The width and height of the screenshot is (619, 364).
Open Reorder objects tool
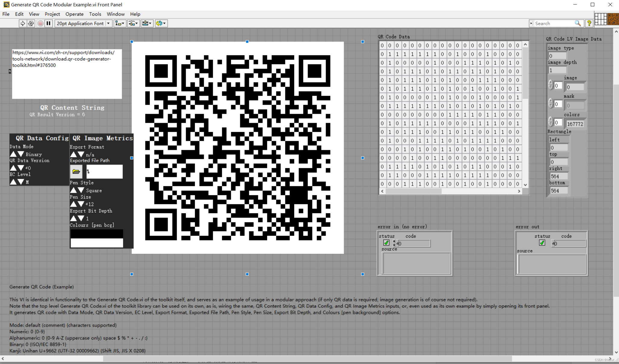[161, 23]
